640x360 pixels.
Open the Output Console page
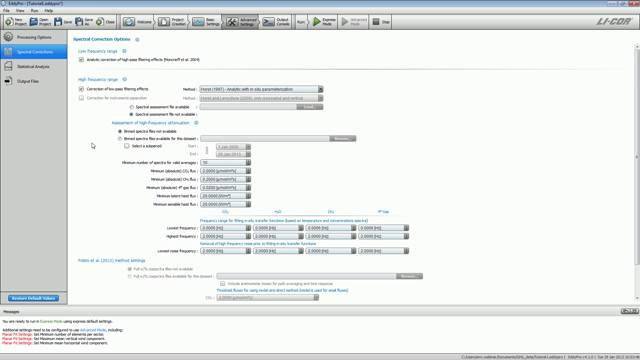click(x=276, y=22)
